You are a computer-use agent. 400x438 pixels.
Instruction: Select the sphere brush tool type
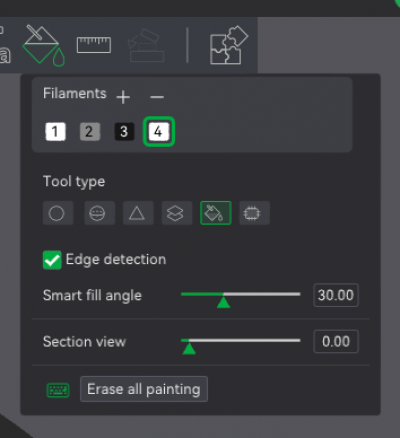point(99,213)
